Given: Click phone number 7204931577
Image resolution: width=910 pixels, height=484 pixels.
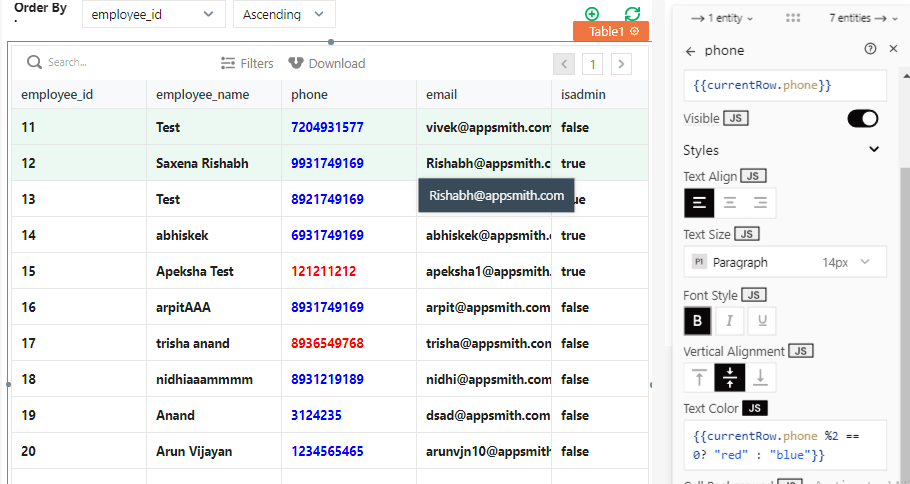Looking at the screenshot, I should [327, 127].
